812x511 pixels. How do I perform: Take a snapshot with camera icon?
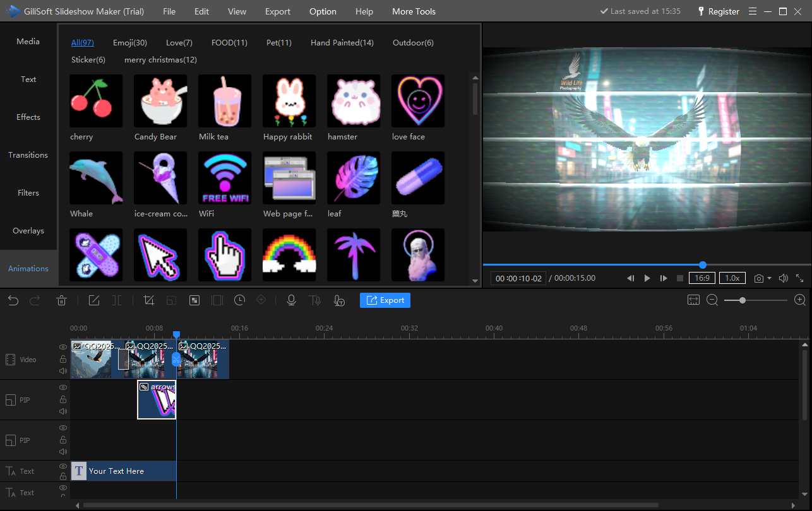(x=758, y=278)
